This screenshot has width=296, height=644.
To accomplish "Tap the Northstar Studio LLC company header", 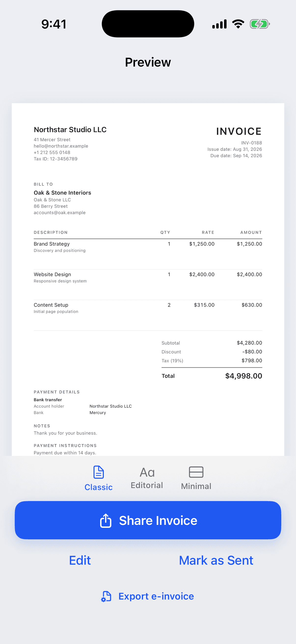I will pos(70,129).
